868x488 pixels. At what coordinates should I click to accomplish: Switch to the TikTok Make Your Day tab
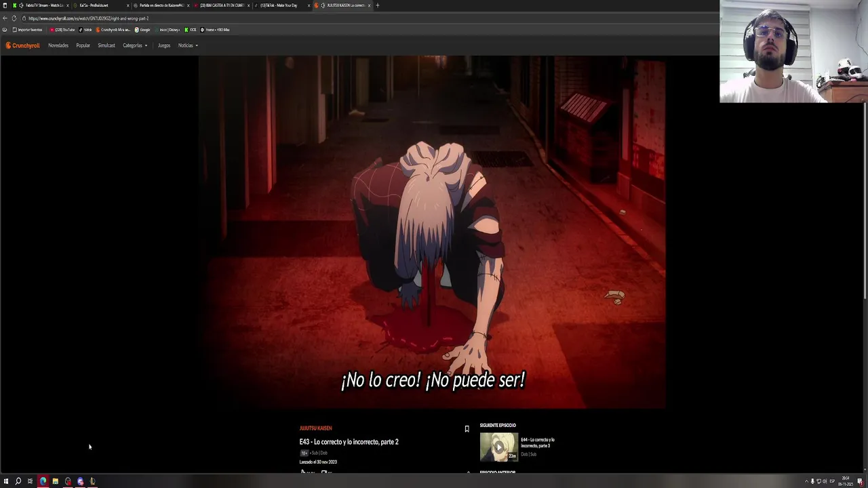(281, 5)
